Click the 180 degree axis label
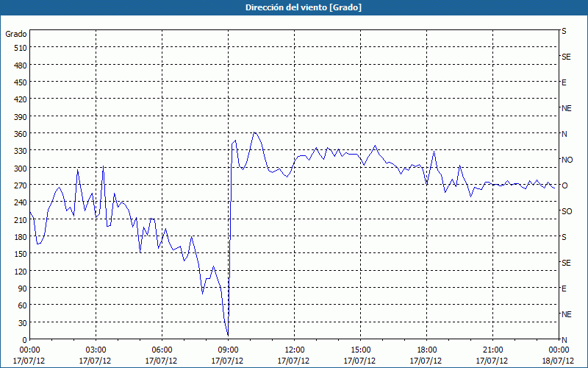The image size is (588, 368). click(21, 237)
